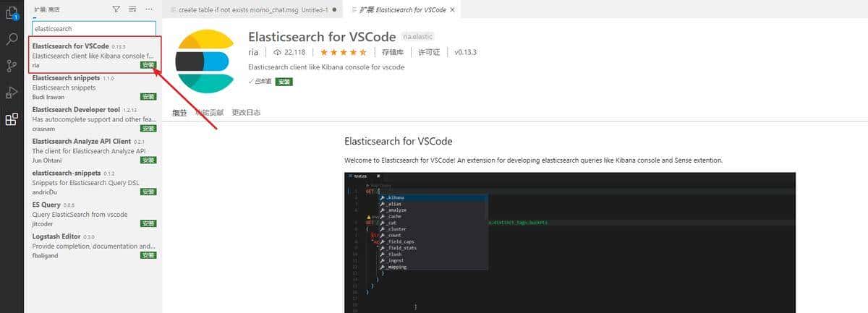This screenshot has width=868, height=313.
Task: Install Elasticsearch Analyze API Client by Jun Ohtani
Action: point(148,160)
